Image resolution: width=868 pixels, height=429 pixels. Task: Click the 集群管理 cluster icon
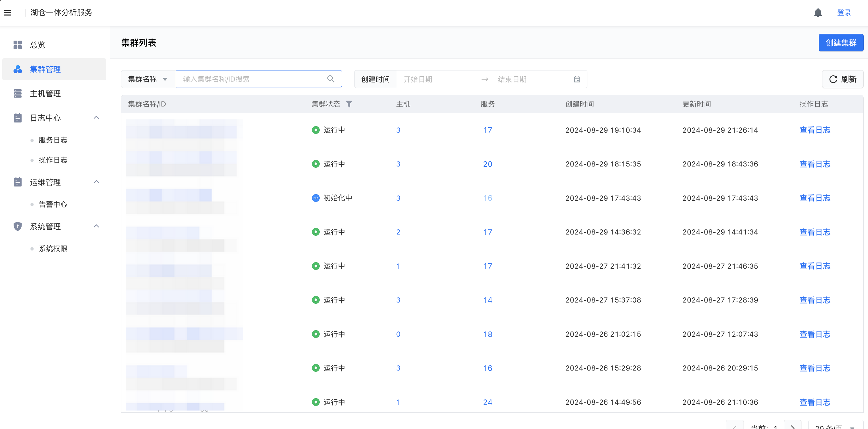(18, 69)
